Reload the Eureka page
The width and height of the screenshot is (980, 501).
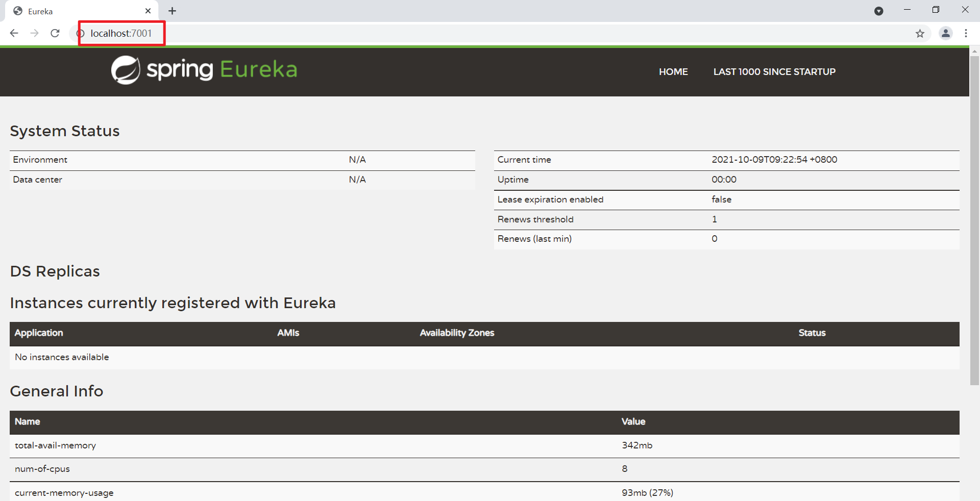click(55, 33)
